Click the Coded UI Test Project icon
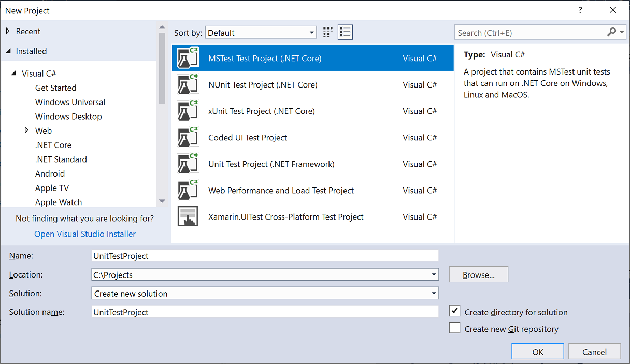 tap(188, 137)
